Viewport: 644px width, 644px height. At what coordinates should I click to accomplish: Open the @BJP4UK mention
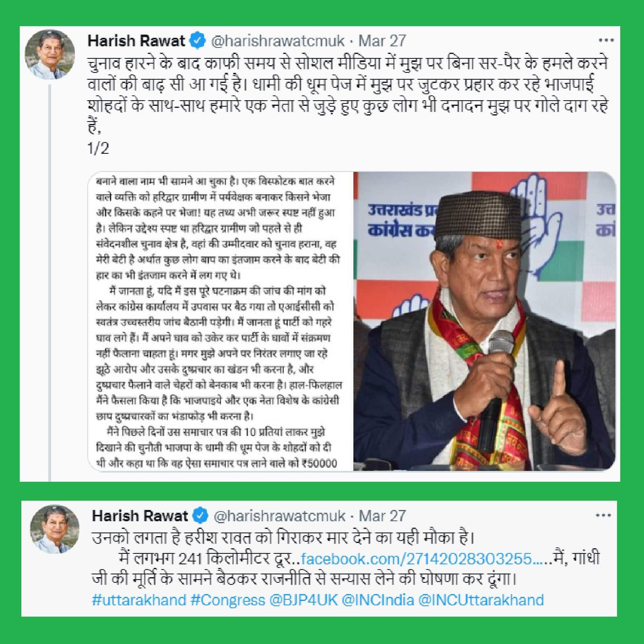pyautogui.click(x=303, y=600)
